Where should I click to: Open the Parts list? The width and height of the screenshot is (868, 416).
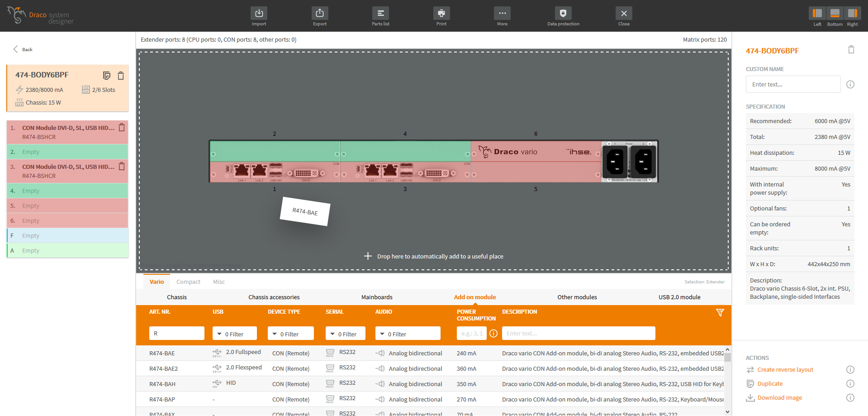(380, 14)
